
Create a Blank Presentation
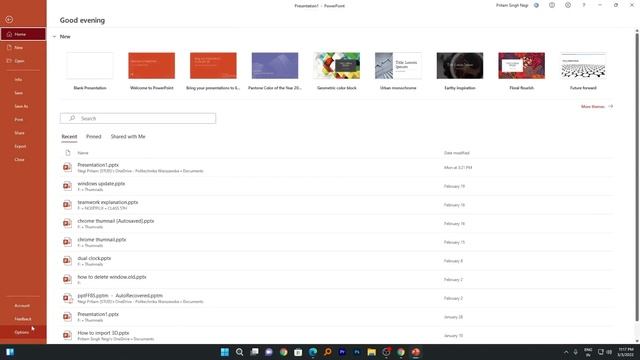pyautogui.click(x=90, y=71)
